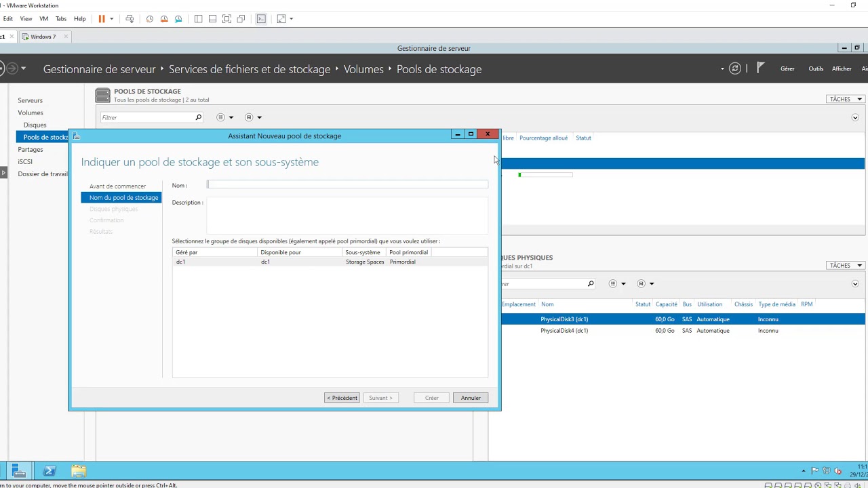The height and width of the screenshot is (488, 868).
Task: Open the VMware Tabs menu
Action: pos(61,19)
